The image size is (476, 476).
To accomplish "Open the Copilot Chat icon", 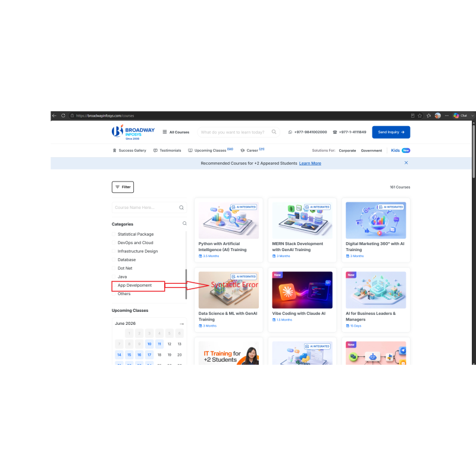I will coord(456,115).
